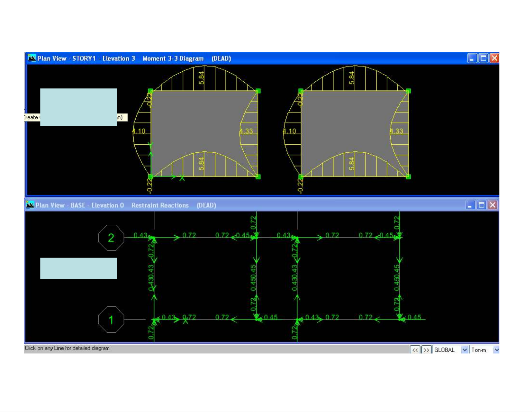Close the BASE Restraint Reactions window
532x412 pixels.
493,205
